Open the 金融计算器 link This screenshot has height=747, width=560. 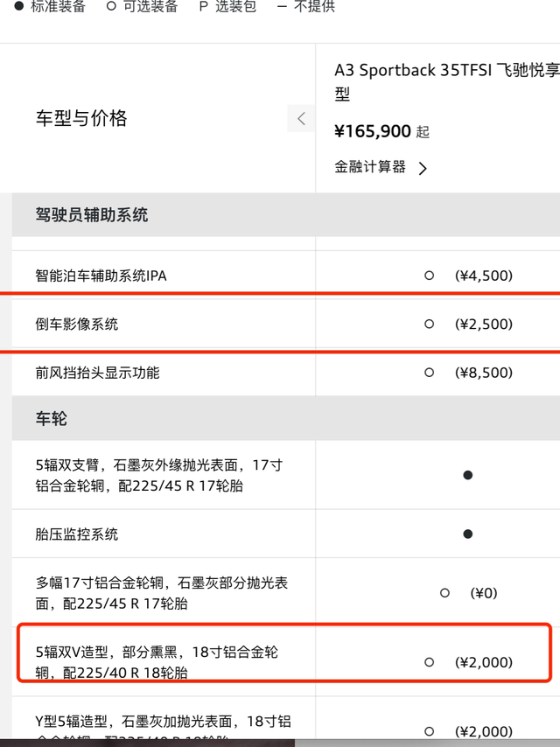point(370,167)
